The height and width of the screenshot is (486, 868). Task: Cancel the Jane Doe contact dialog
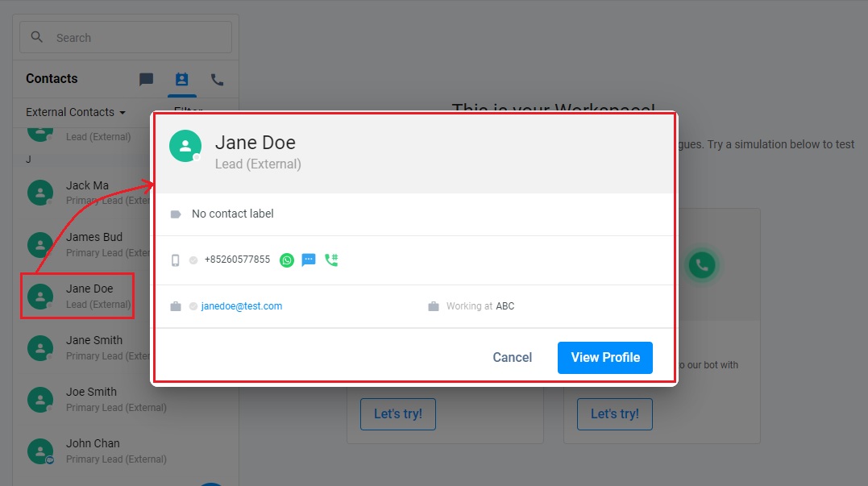point(513,357)
